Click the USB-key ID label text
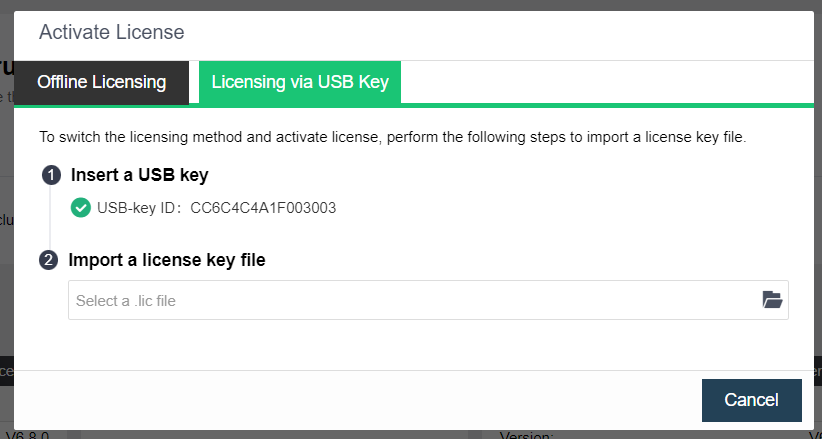The height and width of the screenshot is (439, 822). point(139,208)
